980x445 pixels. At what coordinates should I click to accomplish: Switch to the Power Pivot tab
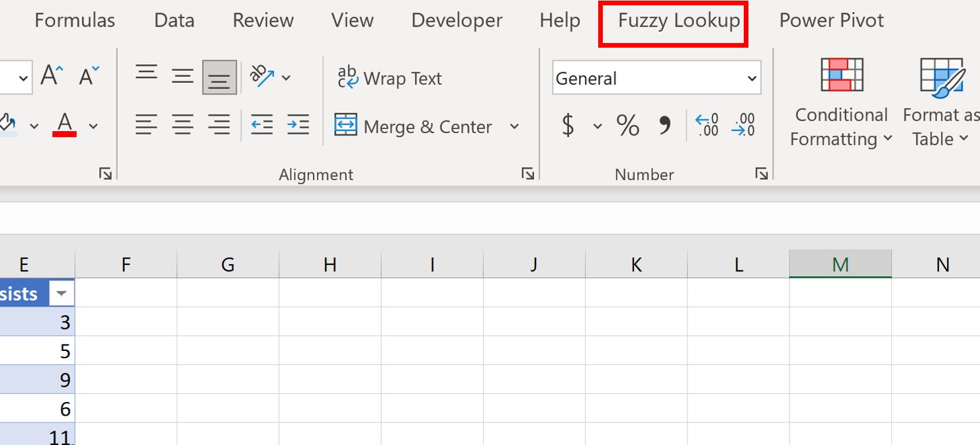pyautogui.click(x=831, y=21)
